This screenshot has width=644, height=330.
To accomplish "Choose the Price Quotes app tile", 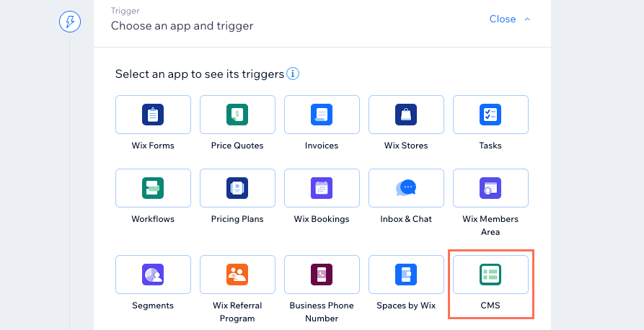I will tap(237, 115).
